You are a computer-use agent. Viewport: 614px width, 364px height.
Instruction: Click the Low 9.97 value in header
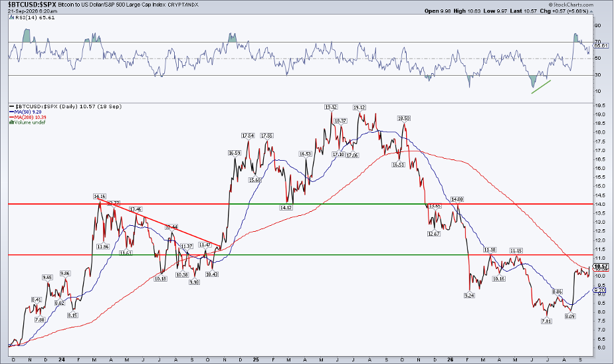[495, 11]
